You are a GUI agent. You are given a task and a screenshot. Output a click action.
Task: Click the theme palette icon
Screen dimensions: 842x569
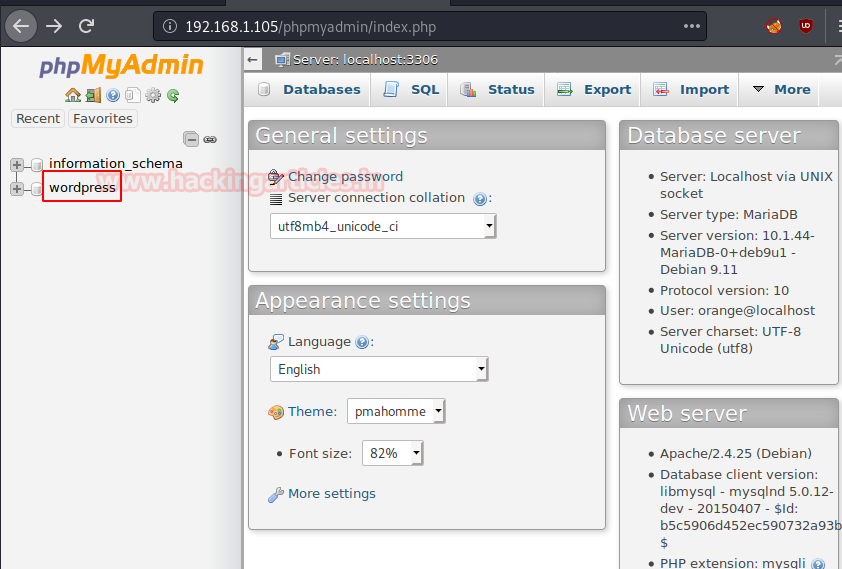point(275,412)
